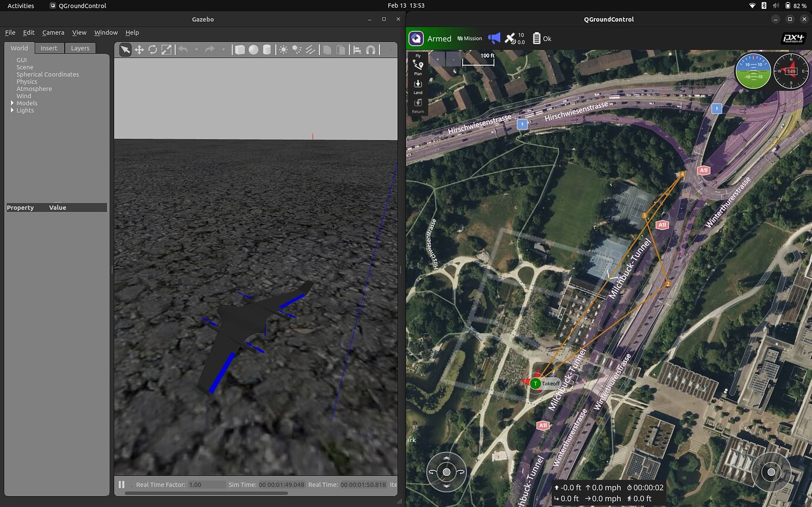The image size is (812, 507).
Task: Click the blue megaphone messages icon
Action: 494,38
